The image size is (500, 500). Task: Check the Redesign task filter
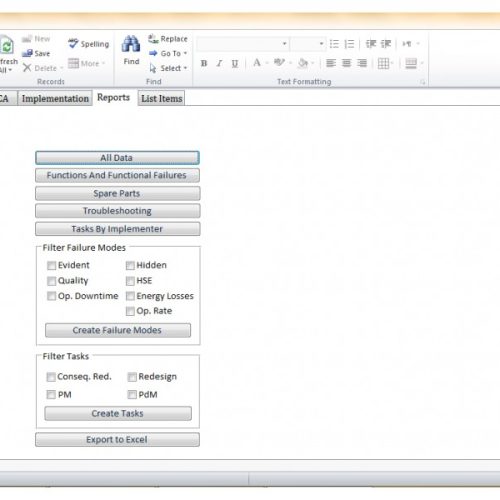(132, 377)
